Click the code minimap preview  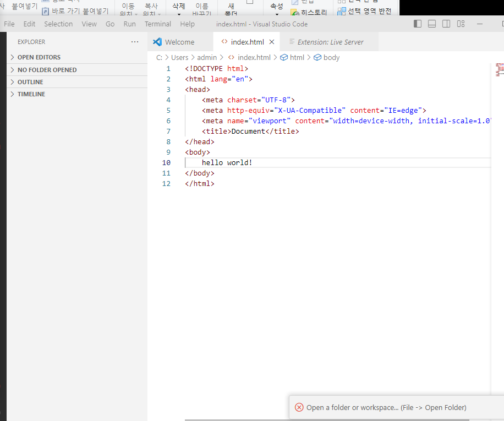tap(500, 70)
